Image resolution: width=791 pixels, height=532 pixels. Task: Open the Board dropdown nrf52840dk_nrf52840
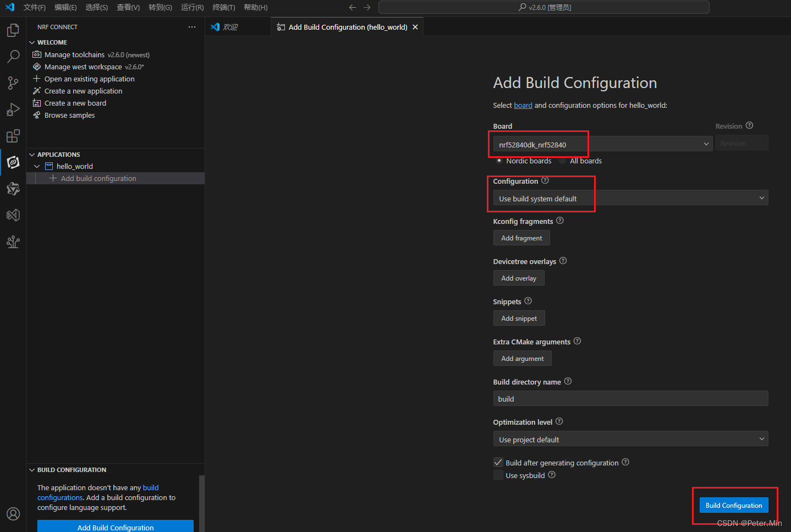click(x=603, y=144)
